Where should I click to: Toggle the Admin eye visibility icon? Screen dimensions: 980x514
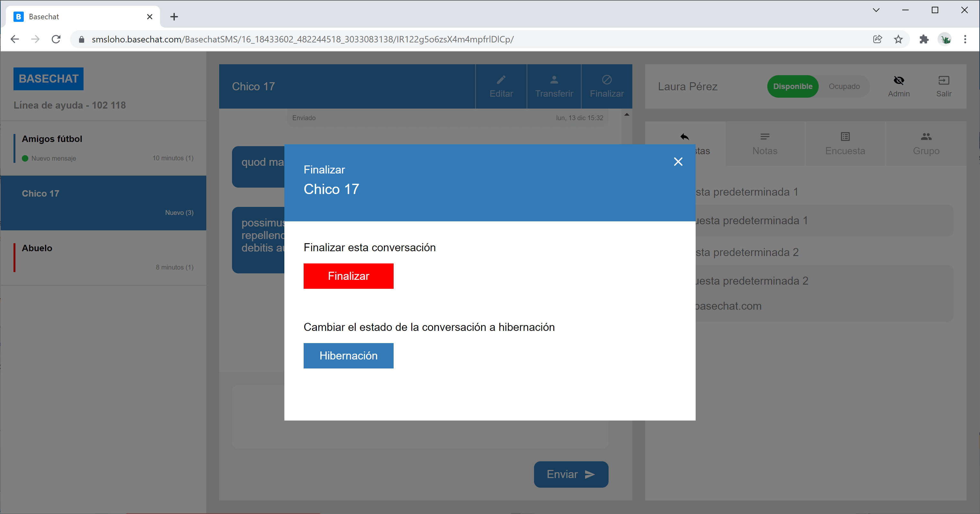899,80
